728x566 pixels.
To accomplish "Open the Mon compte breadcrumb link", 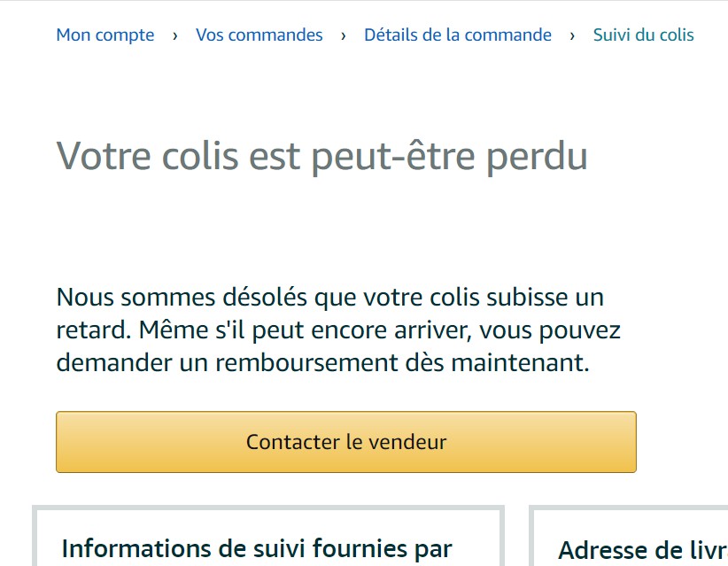I will (105, 35).
